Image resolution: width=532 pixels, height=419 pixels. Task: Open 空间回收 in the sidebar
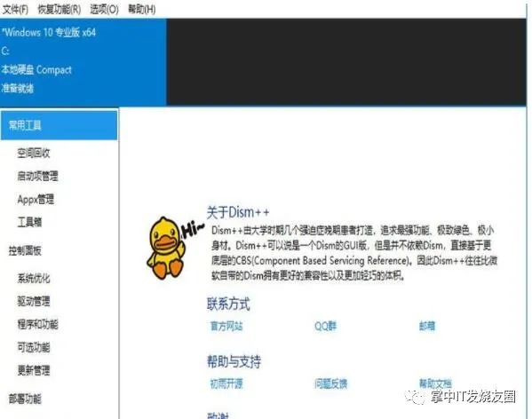(34, 154)
